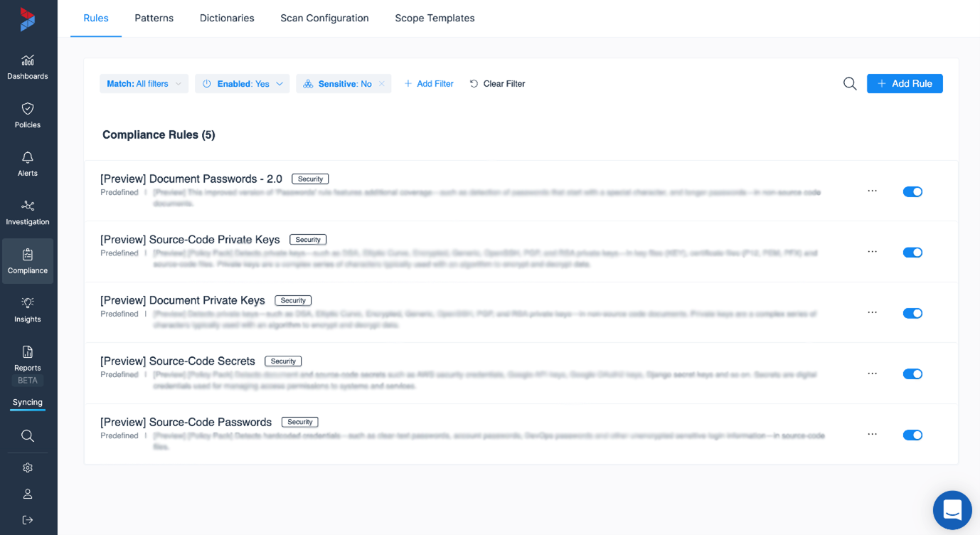Clear all active filters
The image size is (980, 535).
coord(497,83)
